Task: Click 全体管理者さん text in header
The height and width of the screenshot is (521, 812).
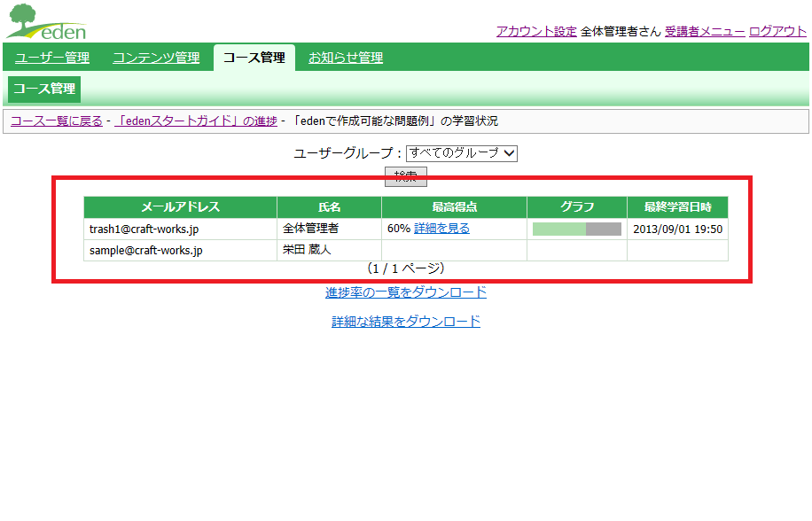Action: pyautogui.click(x=621, y=32)
